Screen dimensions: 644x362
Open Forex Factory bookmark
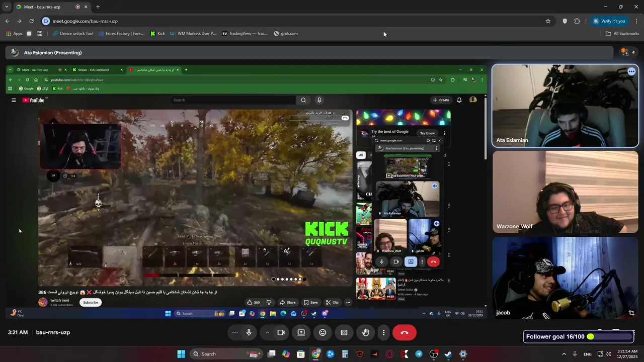coord(121,34)
